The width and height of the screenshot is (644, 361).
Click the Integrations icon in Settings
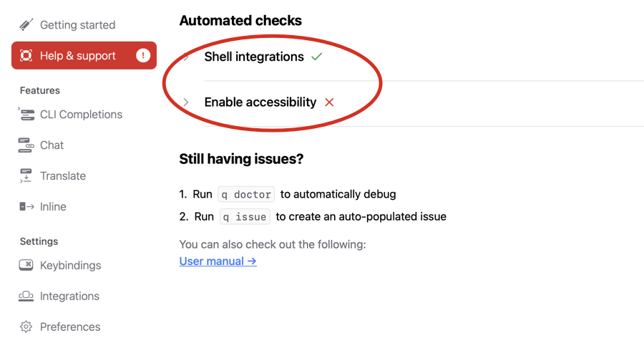click(26, 296)
